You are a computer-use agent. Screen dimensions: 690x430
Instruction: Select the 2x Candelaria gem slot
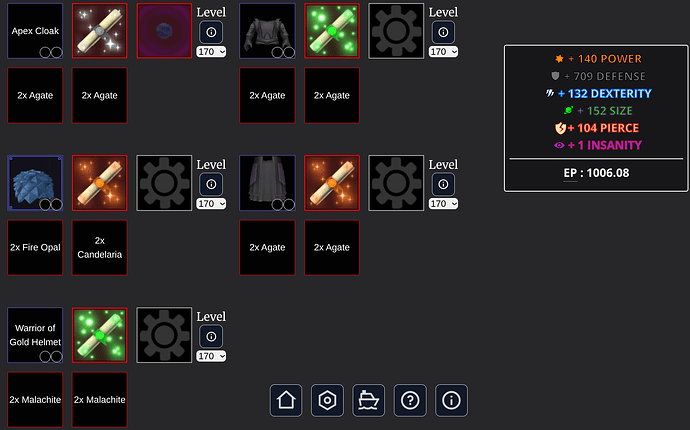click(x=99, y=247)
